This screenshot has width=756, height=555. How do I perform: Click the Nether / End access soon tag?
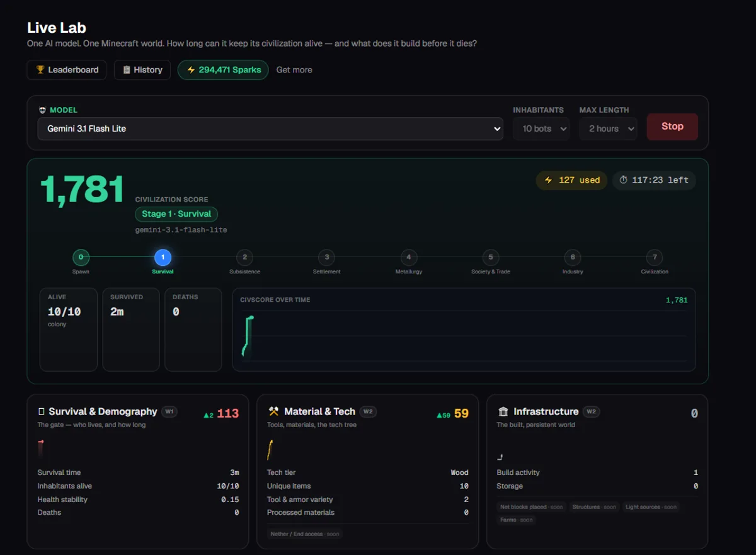tap(305, 534)
